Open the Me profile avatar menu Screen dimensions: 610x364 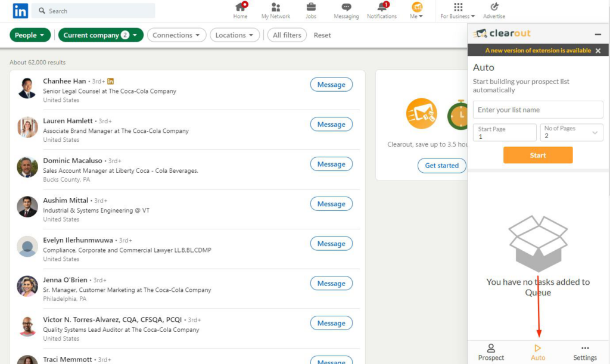(416, 11)
